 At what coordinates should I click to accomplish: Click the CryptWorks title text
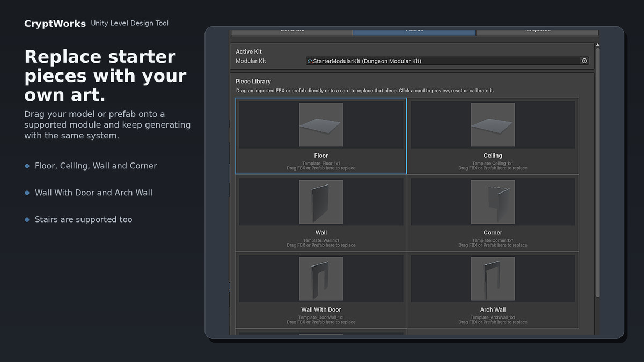pyautogui.click(x=55, y=24)
